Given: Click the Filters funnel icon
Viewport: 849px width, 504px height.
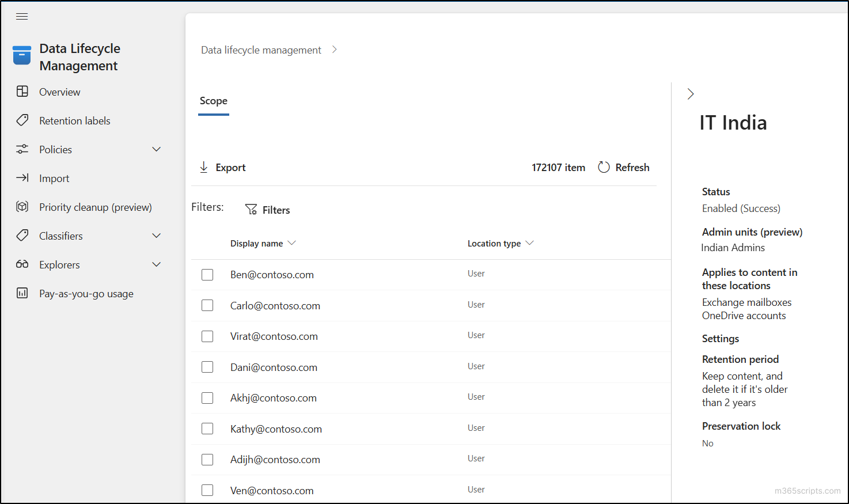Looking at the screenshot, I should [x=251, y=210].
